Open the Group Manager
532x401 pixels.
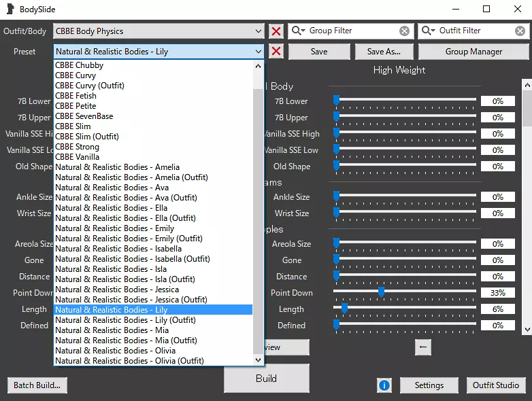point(473,52)
